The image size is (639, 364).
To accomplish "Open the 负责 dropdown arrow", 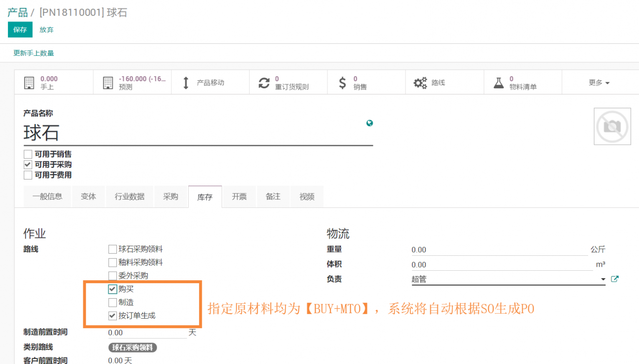I will (x=604, y=279).
